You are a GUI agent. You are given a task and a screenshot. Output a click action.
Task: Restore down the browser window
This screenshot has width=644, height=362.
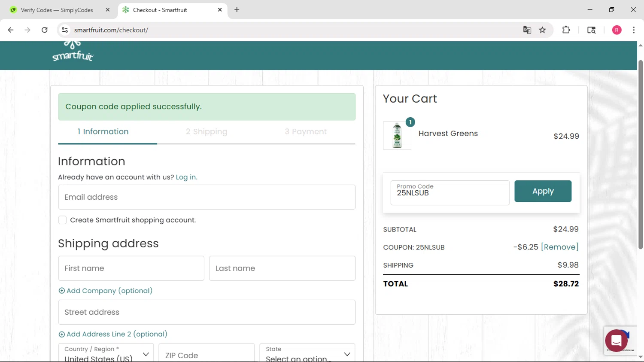(x=611, y=9)
